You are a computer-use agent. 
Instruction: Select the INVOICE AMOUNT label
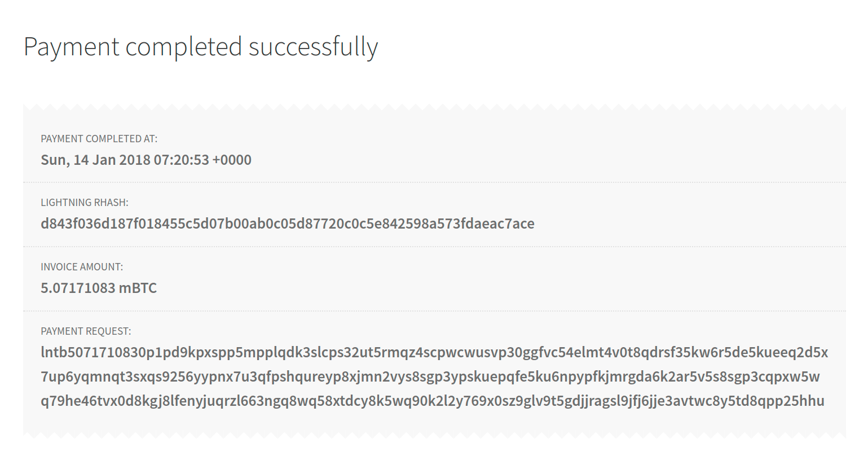click(82, 267)
